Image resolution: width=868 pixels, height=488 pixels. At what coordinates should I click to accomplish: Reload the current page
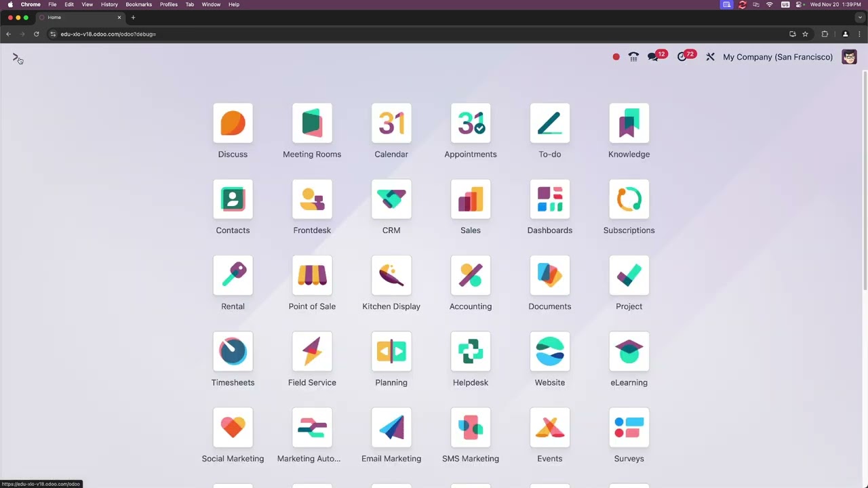[37, 34]
